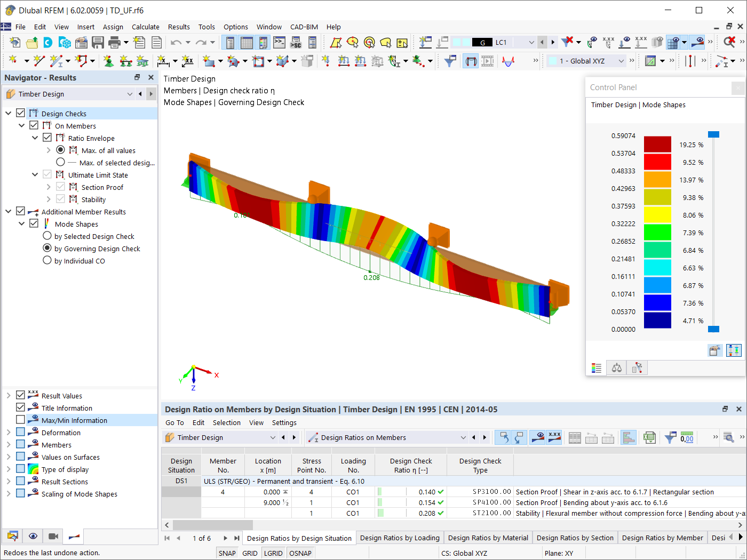
Task: Switch to Design Ratios by Loading tab
Action: [400, 538]
